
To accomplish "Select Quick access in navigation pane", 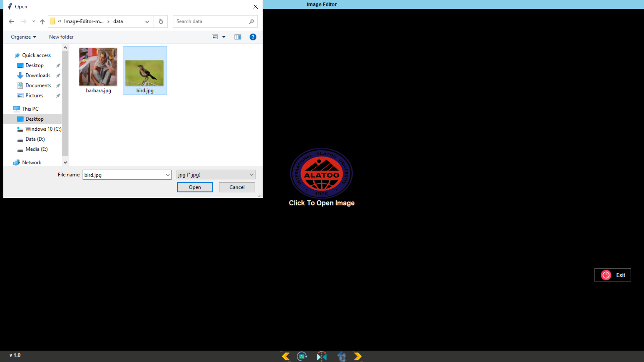I will [x=36, y=55].
